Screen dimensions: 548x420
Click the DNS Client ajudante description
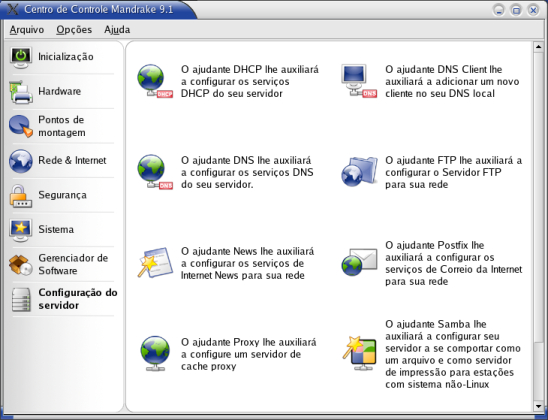point(452,81)
